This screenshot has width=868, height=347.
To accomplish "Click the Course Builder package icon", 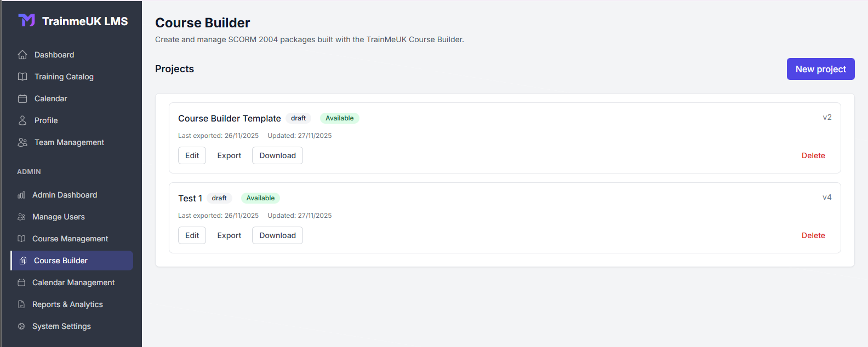I will point(22,261).
